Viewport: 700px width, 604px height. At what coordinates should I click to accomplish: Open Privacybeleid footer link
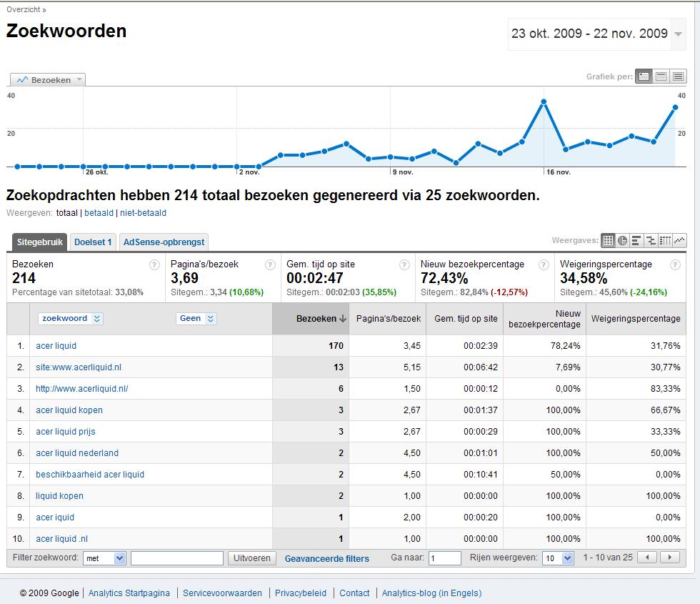(301, 593)
